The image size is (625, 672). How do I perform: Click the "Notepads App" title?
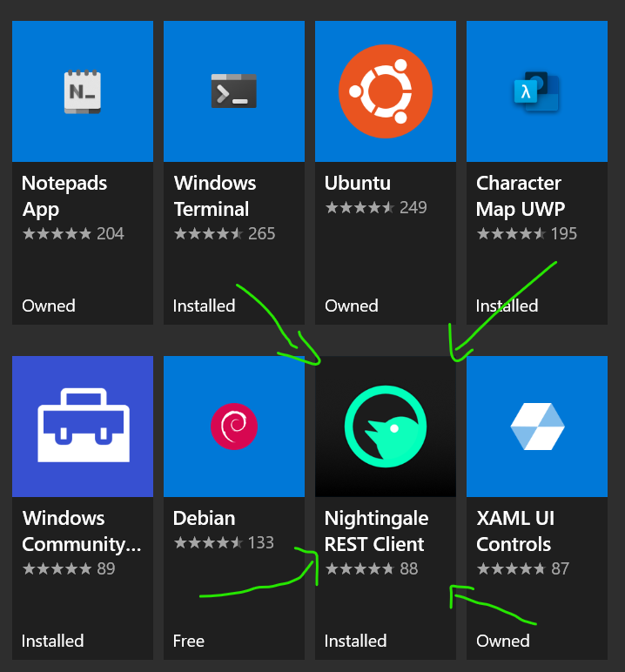pyautogui.click(x=64, y=196)
